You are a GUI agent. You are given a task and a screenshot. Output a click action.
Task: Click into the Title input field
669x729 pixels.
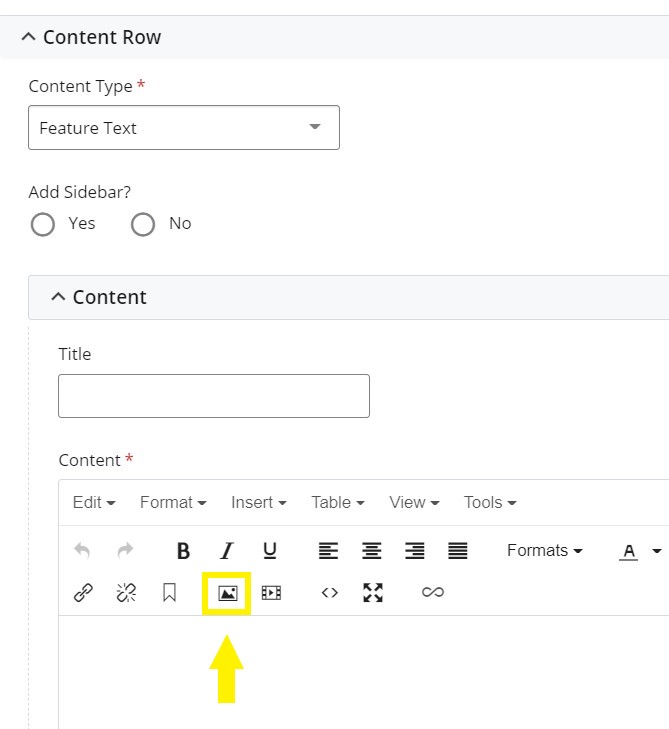click(214, 396)
